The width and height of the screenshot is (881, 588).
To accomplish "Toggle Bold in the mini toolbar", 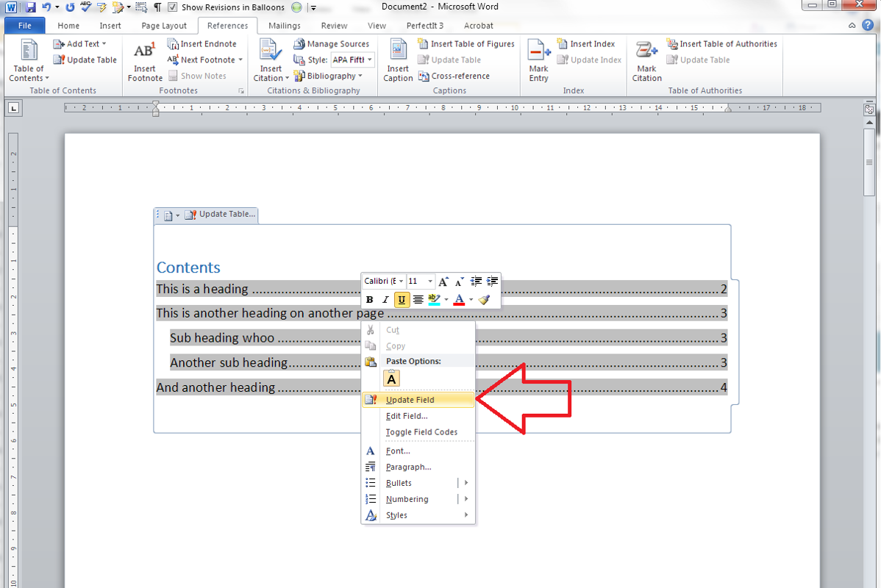I will (x=370, y=300).
